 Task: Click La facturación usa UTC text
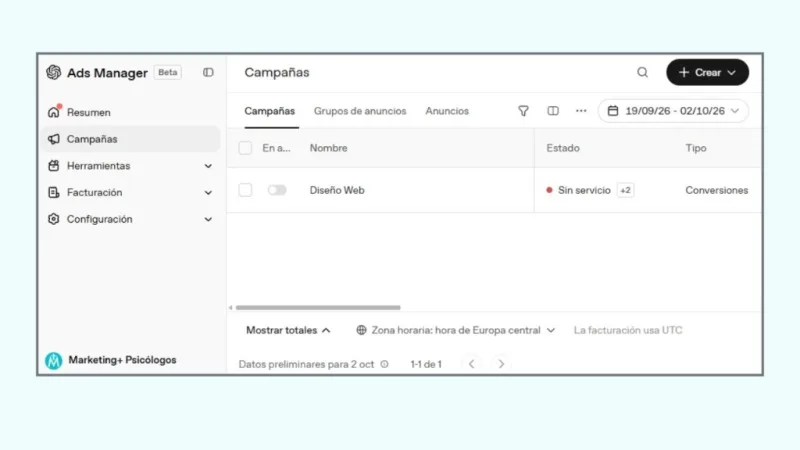[628, 330]
